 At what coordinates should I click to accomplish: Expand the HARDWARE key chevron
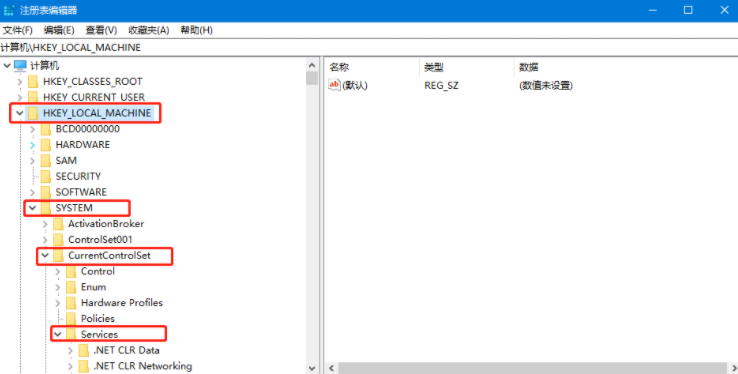point(32,145)
